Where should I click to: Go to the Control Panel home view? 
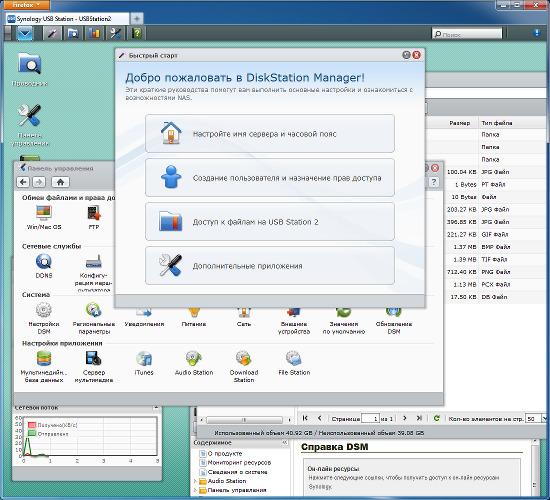point(60,182)
